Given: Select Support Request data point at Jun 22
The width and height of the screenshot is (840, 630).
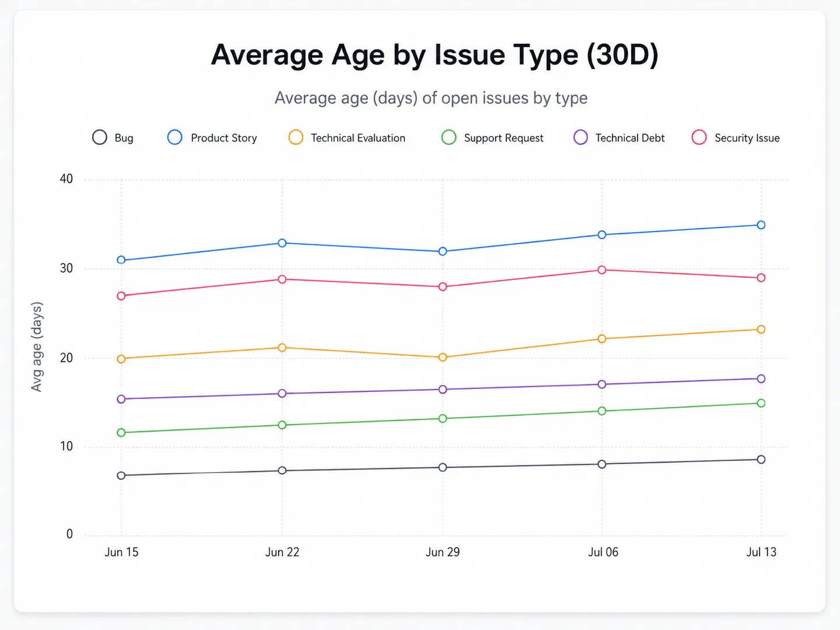Looking at the screenshot, I should (x=282, y=425).
